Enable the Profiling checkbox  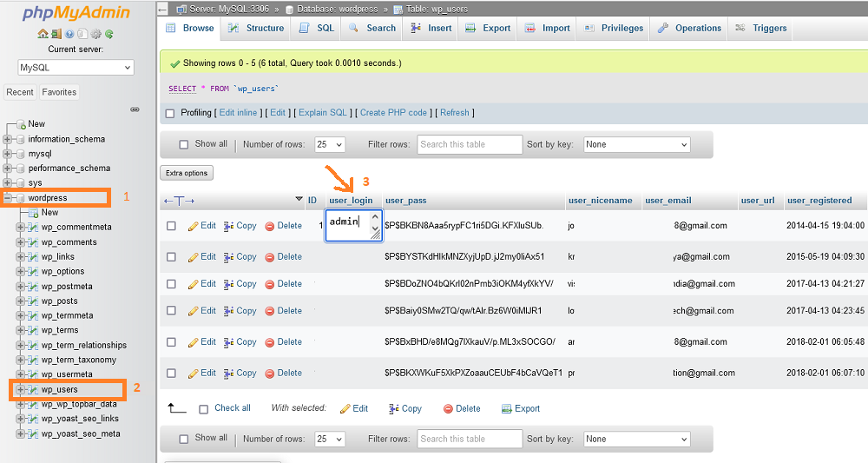click(170, 113)
